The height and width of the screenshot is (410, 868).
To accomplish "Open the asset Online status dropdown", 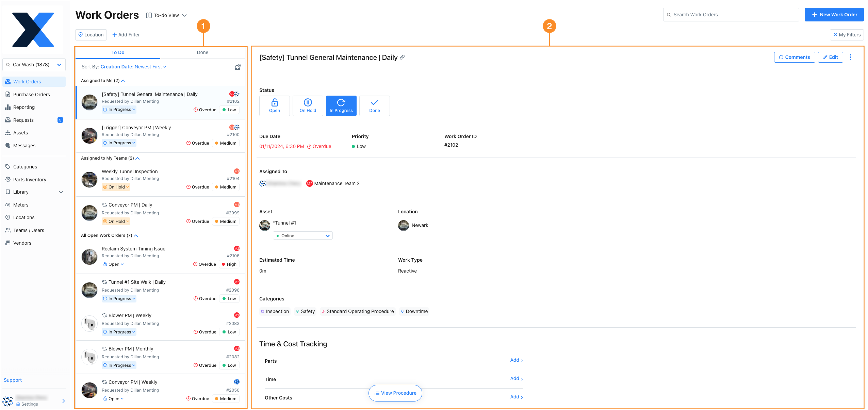I will click(x=303, y=236).
